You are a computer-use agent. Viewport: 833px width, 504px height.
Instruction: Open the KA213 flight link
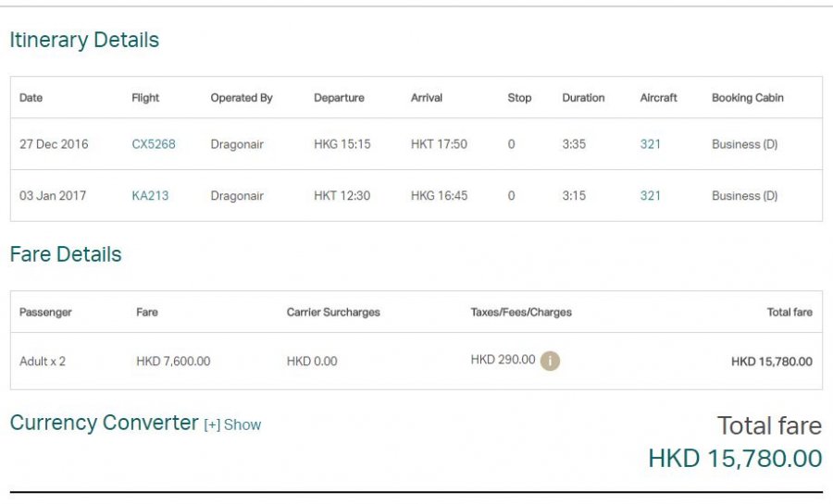[x=150, y=196]
